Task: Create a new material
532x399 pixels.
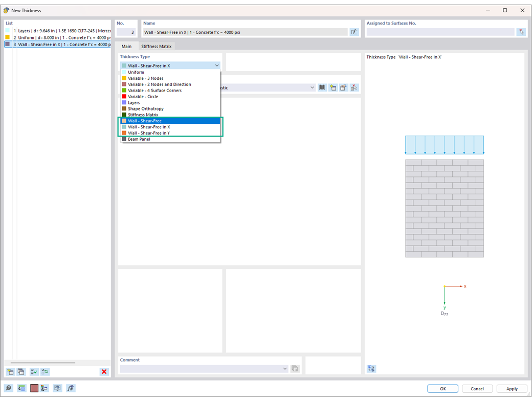Action: 333,87
